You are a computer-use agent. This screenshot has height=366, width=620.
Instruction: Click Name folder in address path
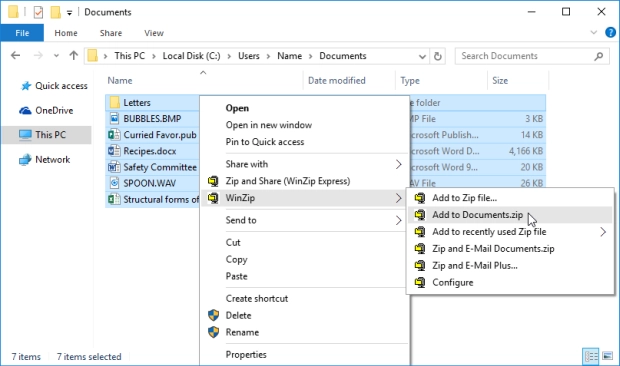pos(289,56)
